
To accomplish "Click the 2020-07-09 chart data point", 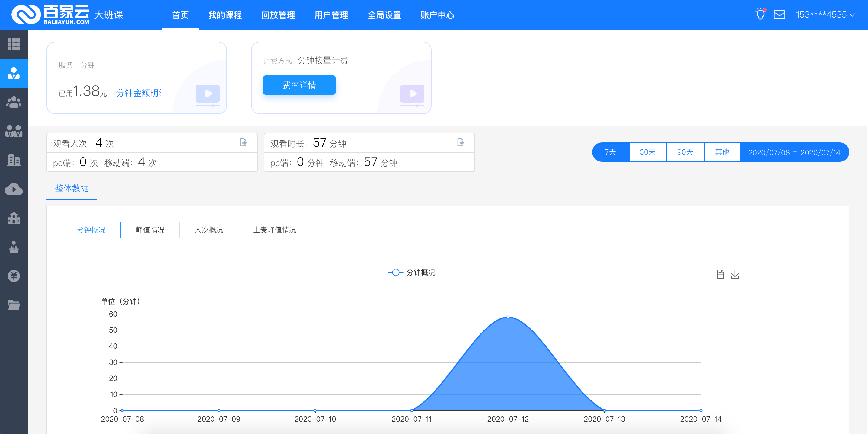I will pyautogui.click(x=219, y=410).
